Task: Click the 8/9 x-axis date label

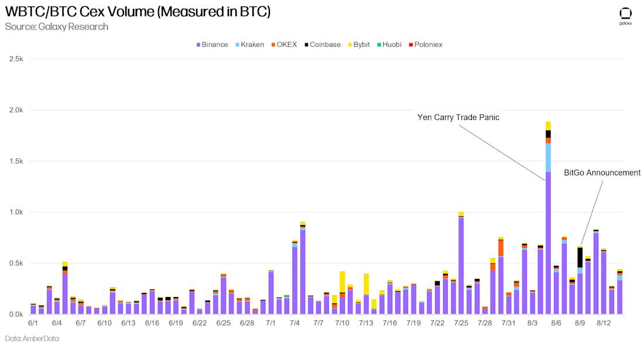Action: 580,323
